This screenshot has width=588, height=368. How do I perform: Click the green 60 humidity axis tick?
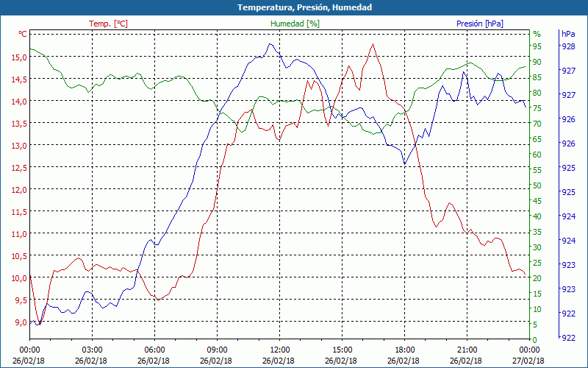pyautogui.click(x=537, y=155)
